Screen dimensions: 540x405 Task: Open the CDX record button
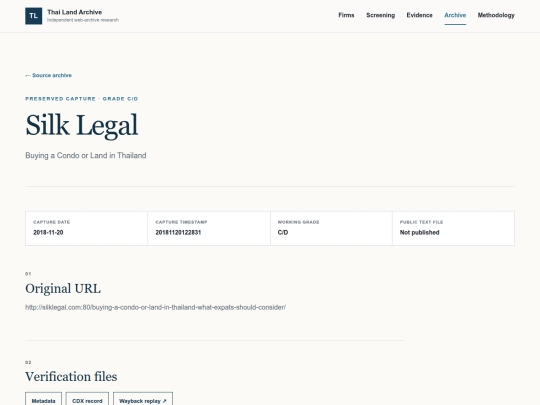pos(87,401)
